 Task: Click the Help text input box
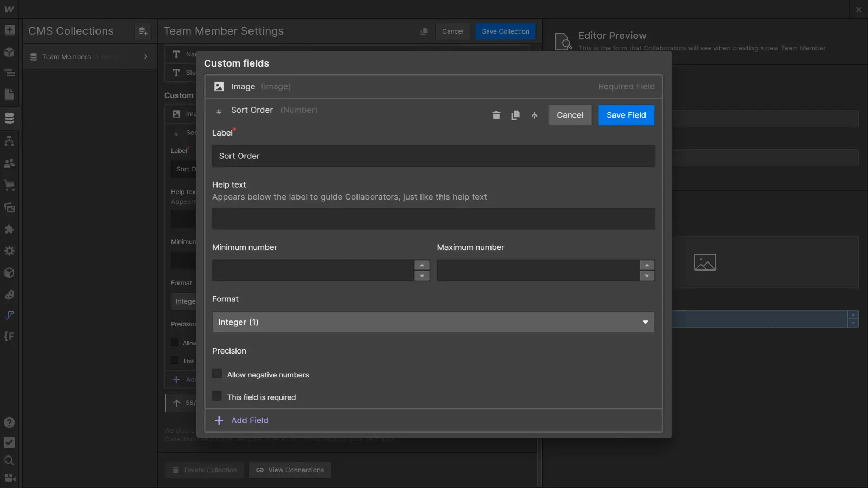(x=433, y=219)
